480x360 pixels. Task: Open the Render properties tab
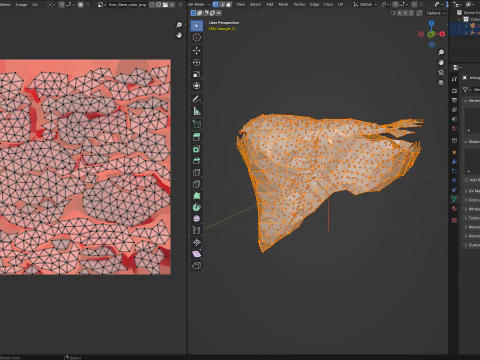454,91
